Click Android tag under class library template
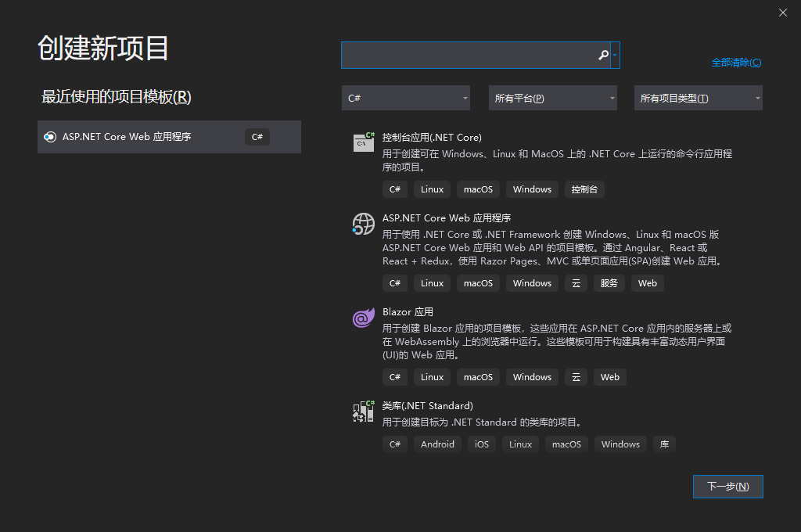This screenshot has width=801, height=532. point(437,444)
